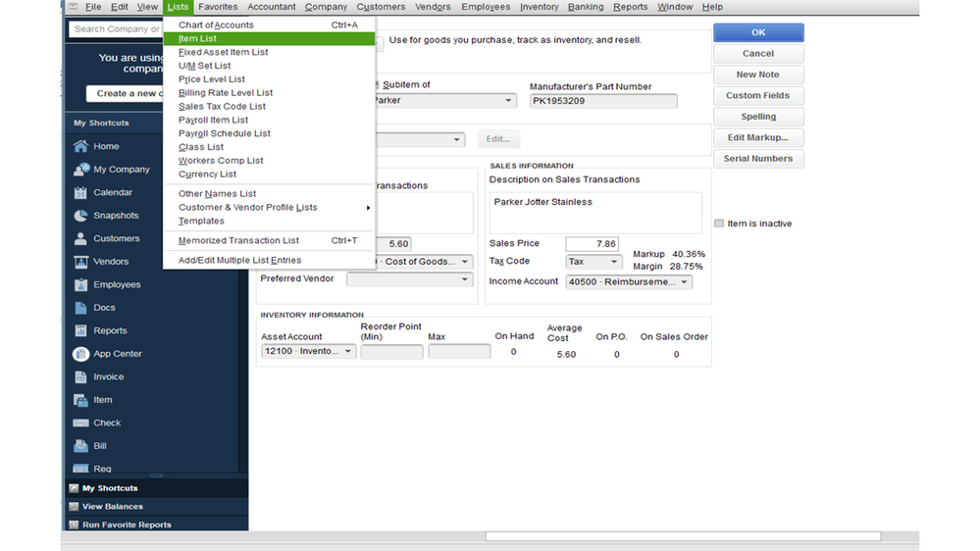This screenshot has height=551, width=980.
Task: Click the Reorder Point Min field
Action: pyautogui.click(x=391, y=352)
